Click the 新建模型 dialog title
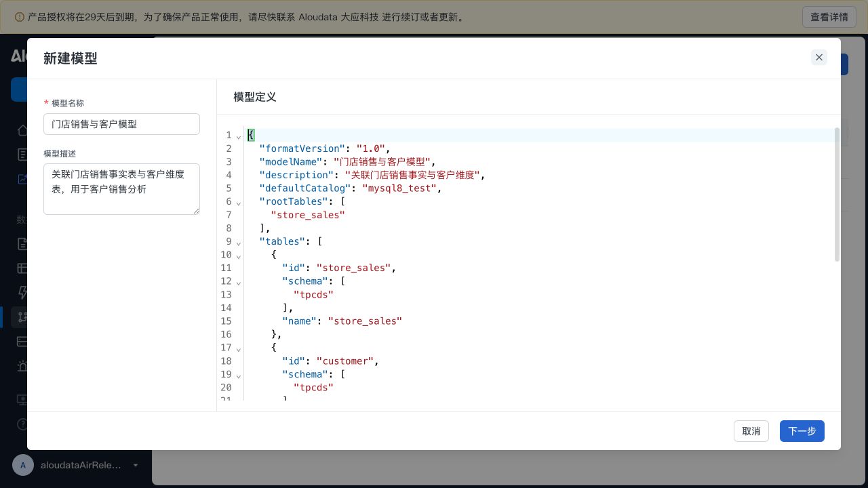This screenshot has width=868, height=488. [x=71, y=58]
